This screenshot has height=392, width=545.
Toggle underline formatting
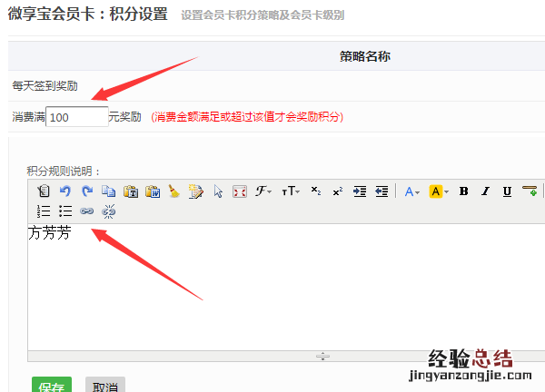507,191
